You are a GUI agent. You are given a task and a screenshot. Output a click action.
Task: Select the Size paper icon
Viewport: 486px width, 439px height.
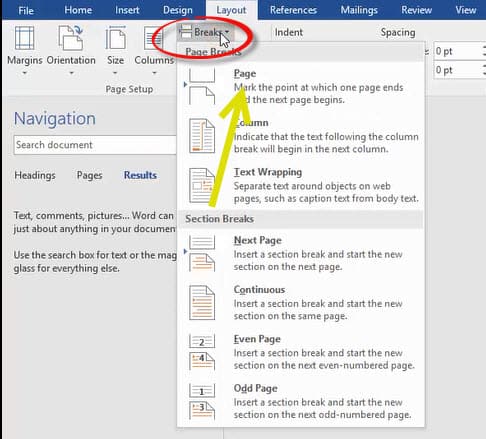pos(115,38)
